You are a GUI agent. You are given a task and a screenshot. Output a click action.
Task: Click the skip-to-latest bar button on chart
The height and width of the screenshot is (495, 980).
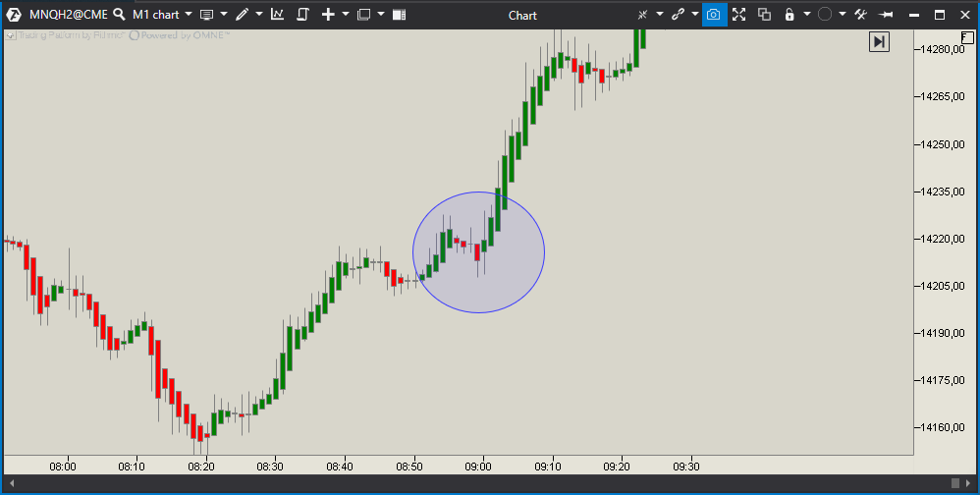pyautogui.click(x=879, y=42)
